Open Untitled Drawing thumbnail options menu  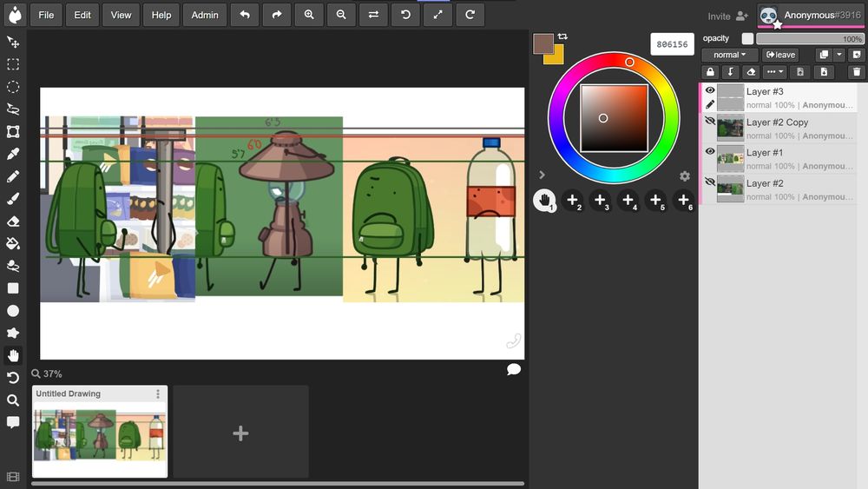pyautogui.click(x=158, y=393)
